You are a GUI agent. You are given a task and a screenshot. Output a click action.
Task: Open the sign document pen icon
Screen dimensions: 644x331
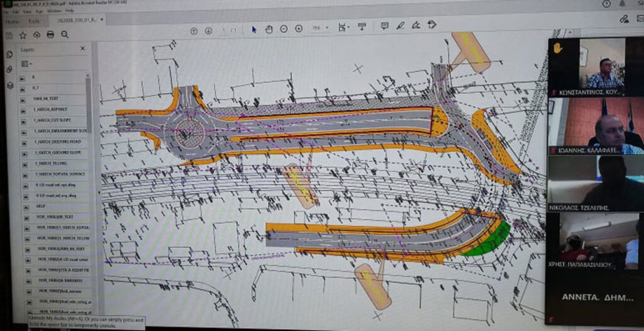(x=416, y=25)
